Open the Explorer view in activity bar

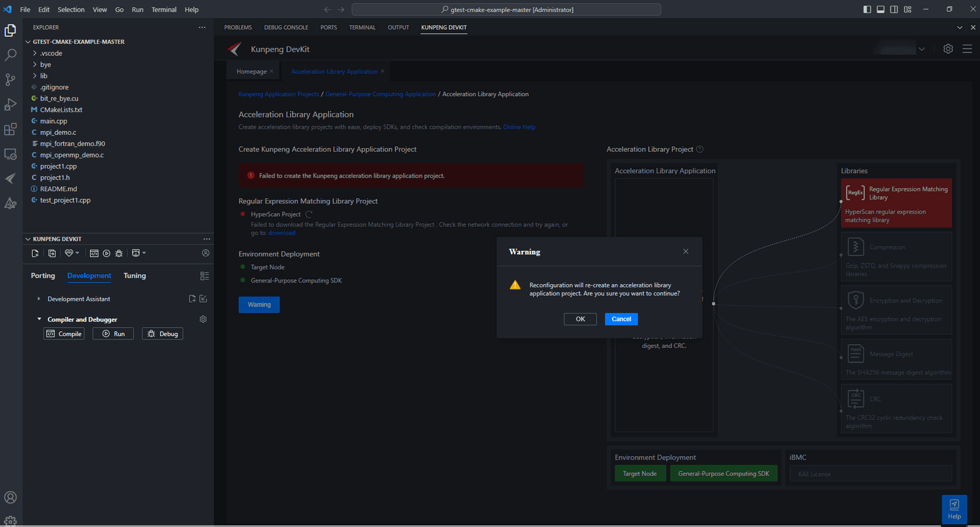coord(10,31)
